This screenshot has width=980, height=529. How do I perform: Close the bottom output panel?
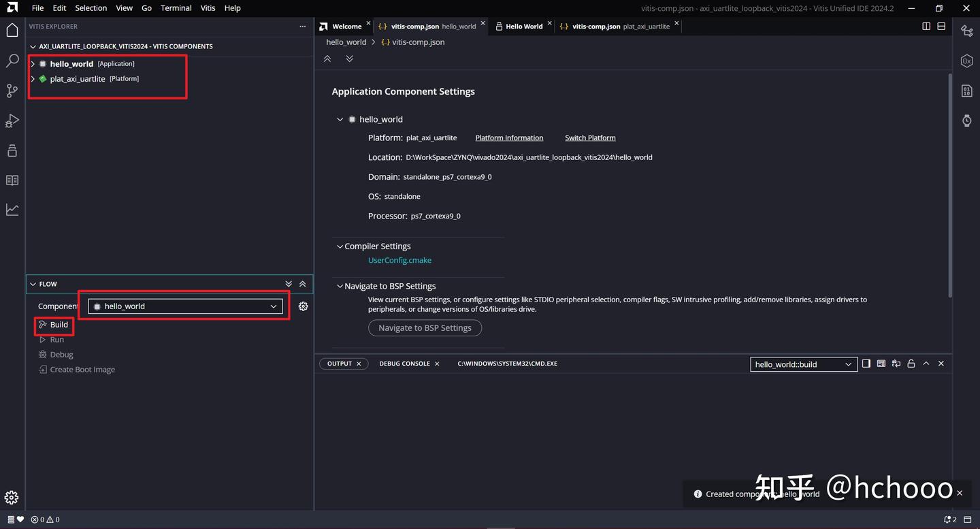941,364
